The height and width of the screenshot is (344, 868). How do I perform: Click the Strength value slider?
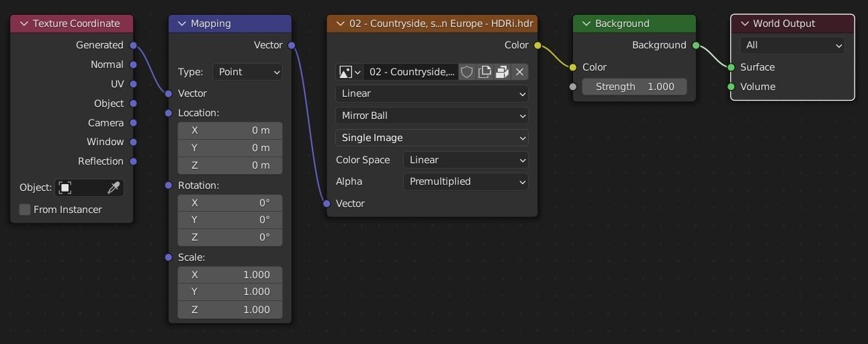(634, 87)
